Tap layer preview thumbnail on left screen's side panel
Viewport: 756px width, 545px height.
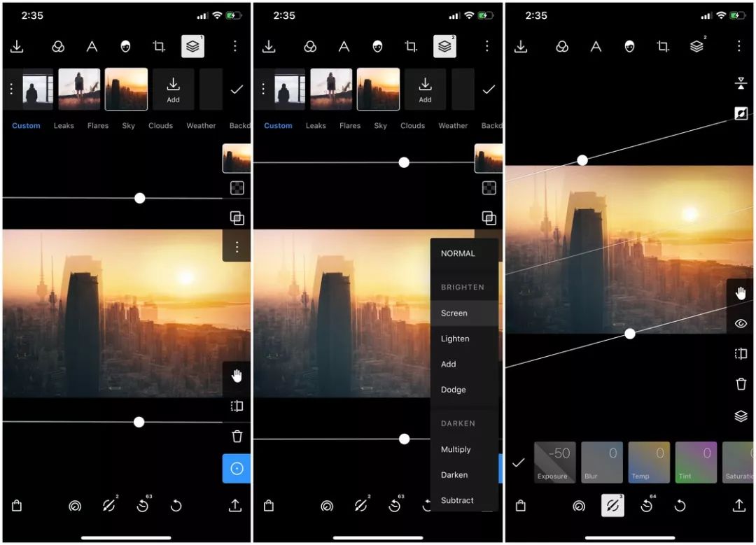point(237,158)
